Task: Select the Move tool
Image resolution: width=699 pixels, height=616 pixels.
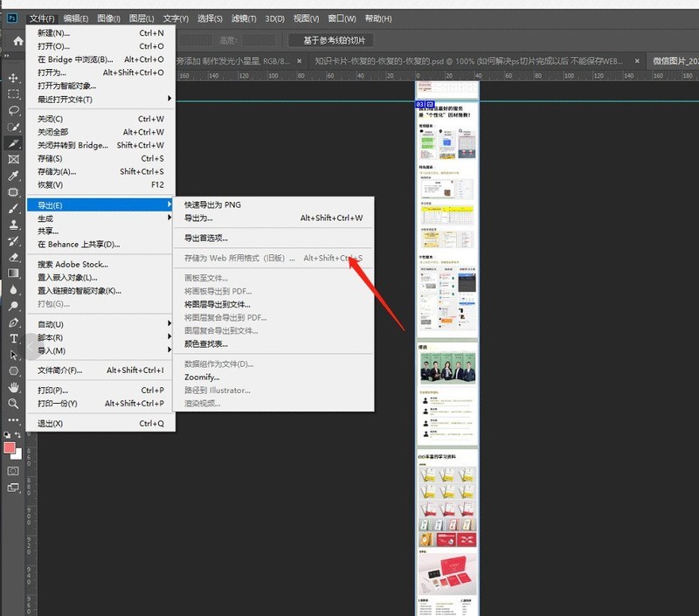Action: pyautogui.click(x=14, y=78)
